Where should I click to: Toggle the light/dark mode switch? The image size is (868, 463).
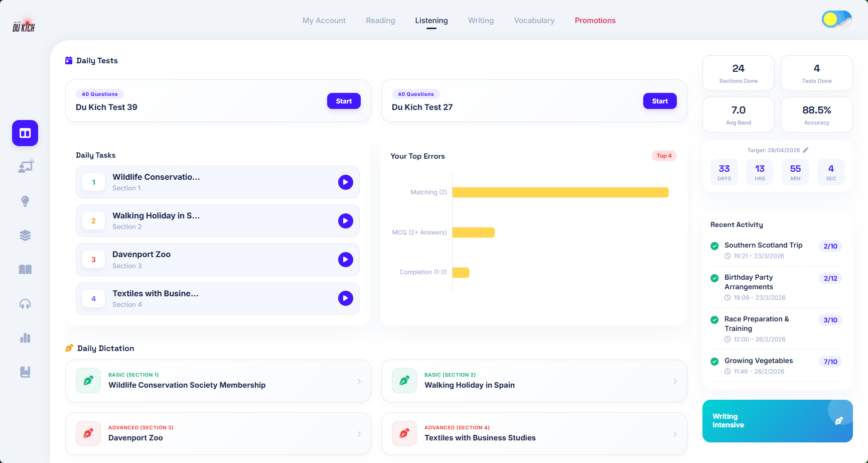click(836, 20)
